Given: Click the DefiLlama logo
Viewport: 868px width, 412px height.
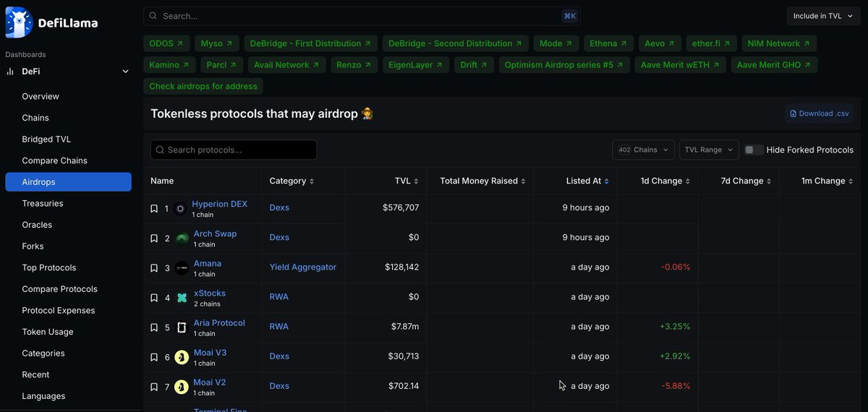Looking at the screenshot, I should 51,22.
